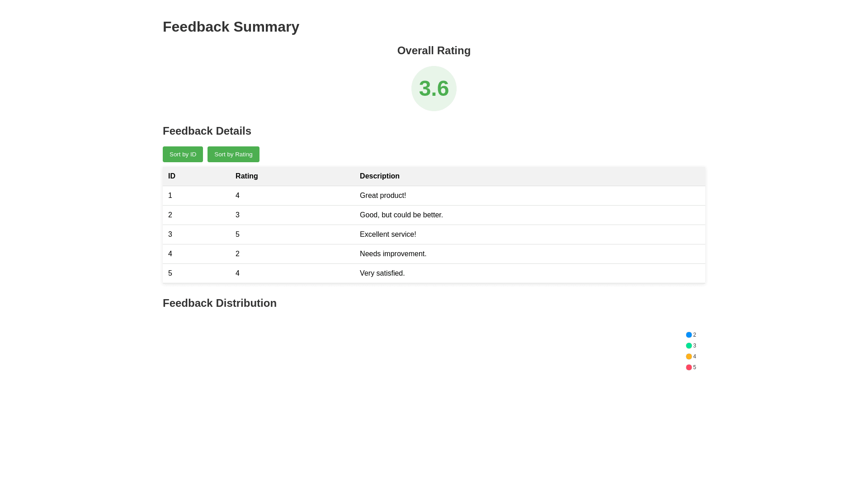868x488 pixels.
Task: Select the 'Needs improvement.' feedback row
Action: (x=393, y=254)
